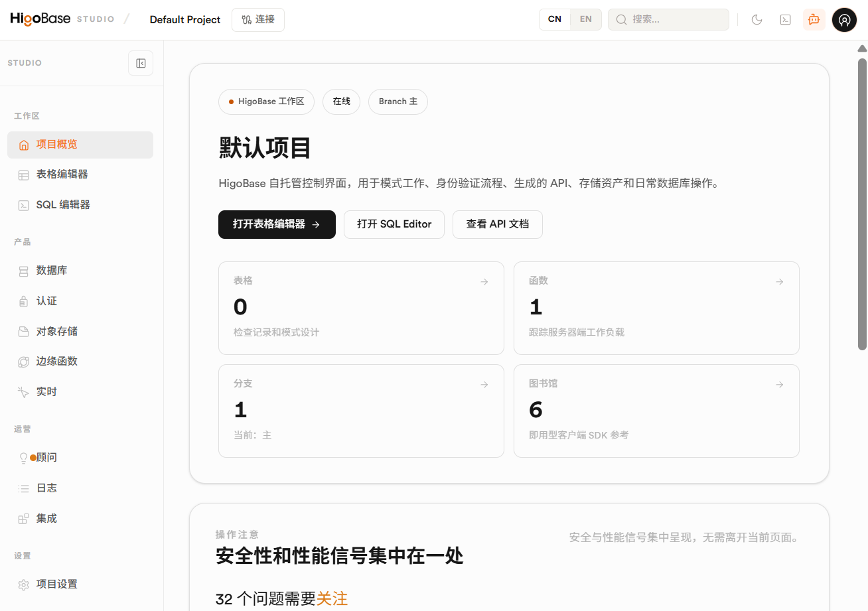Open the user avatar menu
The height and width of the screenshot is (611, 868).
pyautogui.click(x=844, y=20)
